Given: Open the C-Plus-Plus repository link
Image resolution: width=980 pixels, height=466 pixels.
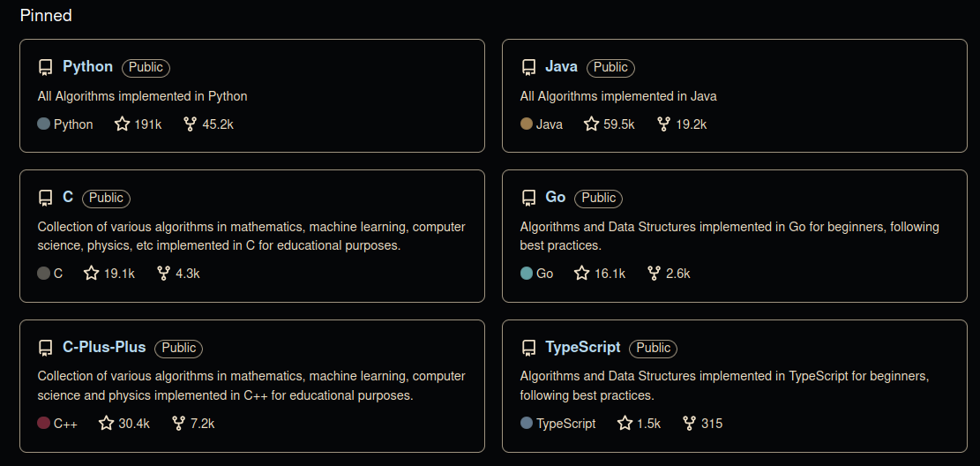Looking at the screenshot, I should [x=104, y=347].
